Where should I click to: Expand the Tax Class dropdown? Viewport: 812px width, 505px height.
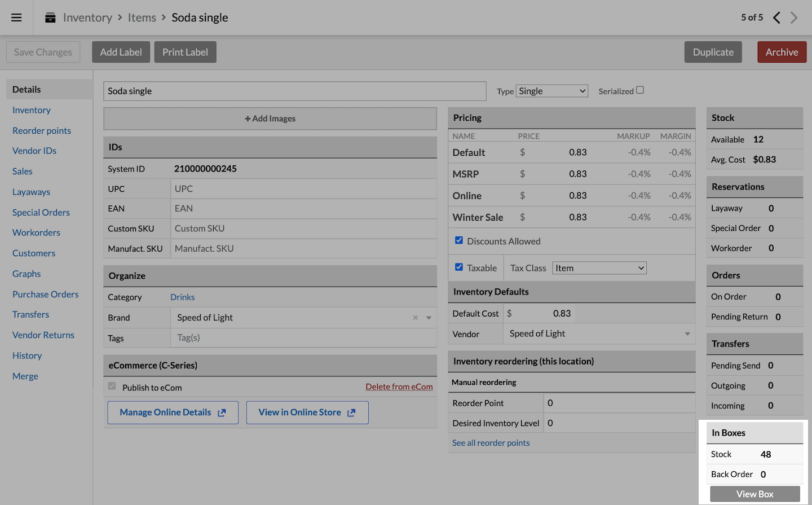pyautogui.click(x=599, y=268)
